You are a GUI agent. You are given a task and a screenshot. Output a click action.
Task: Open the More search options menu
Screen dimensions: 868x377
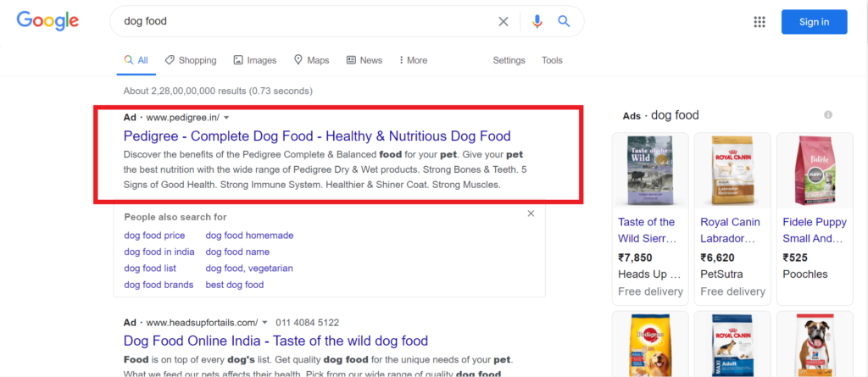click(x=411, y=60)
